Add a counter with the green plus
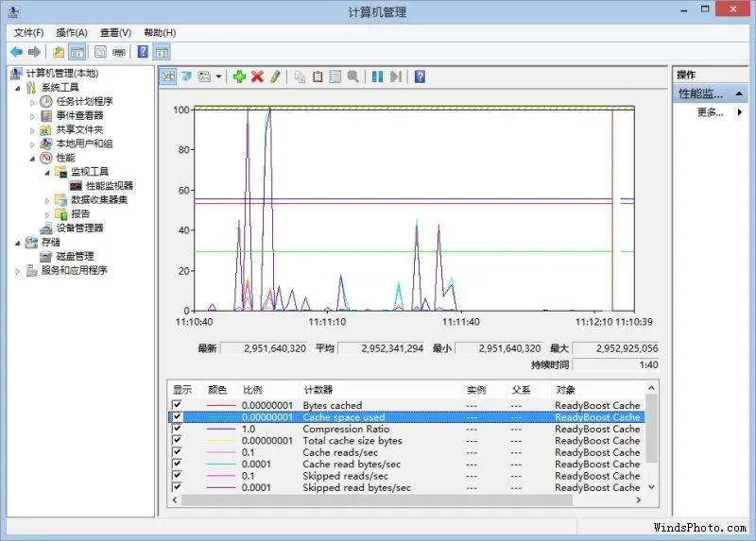756x541 pixels. click(239, 76)
